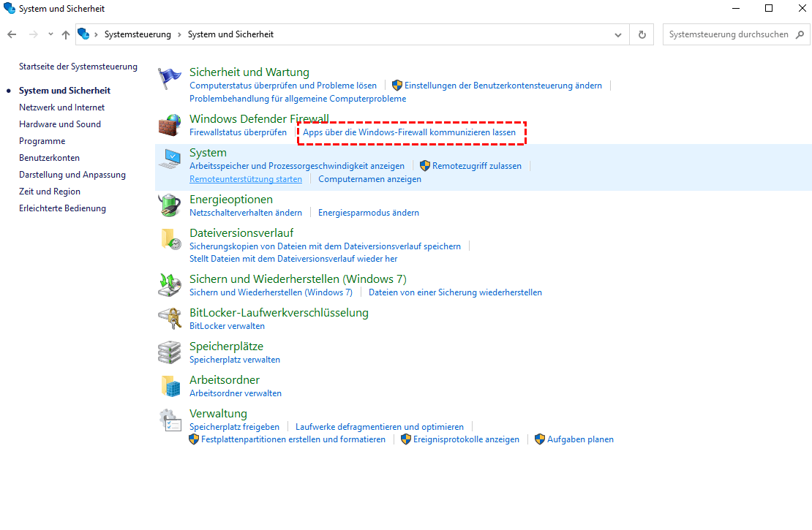This screenshot has height=530, width=812.
Task: Click System und Sicherheit in the breadcrumb
Action: [230, 34]
